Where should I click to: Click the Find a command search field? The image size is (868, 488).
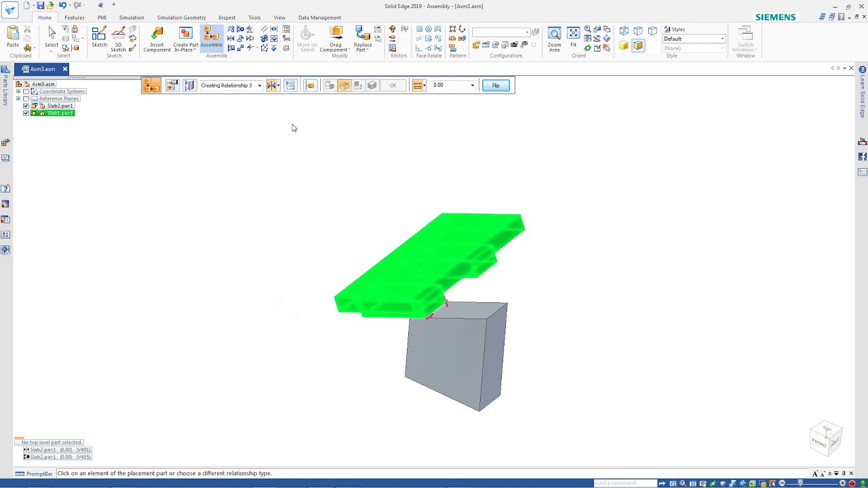pyautogui.click(x=625, y=483)
